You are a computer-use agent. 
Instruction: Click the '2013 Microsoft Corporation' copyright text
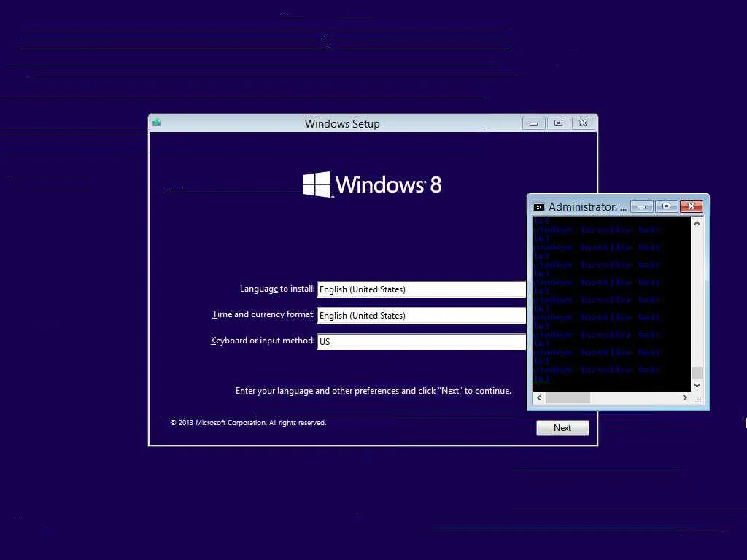248,423
